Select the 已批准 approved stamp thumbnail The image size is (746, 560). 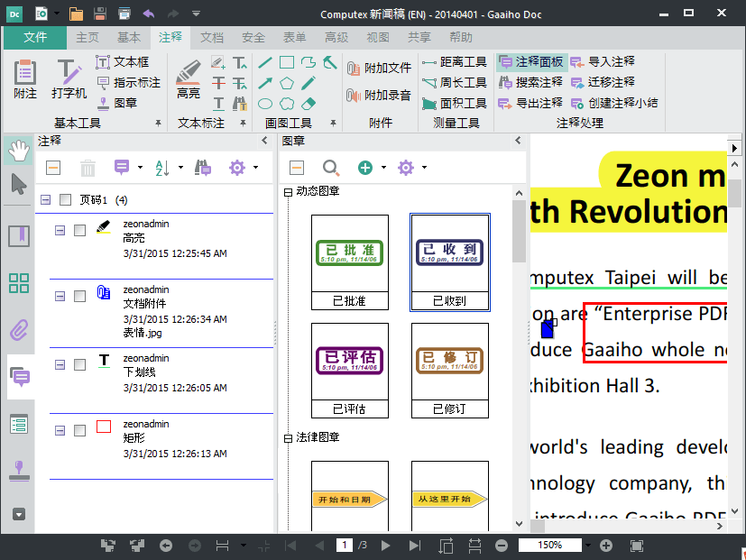coord(350,262)
